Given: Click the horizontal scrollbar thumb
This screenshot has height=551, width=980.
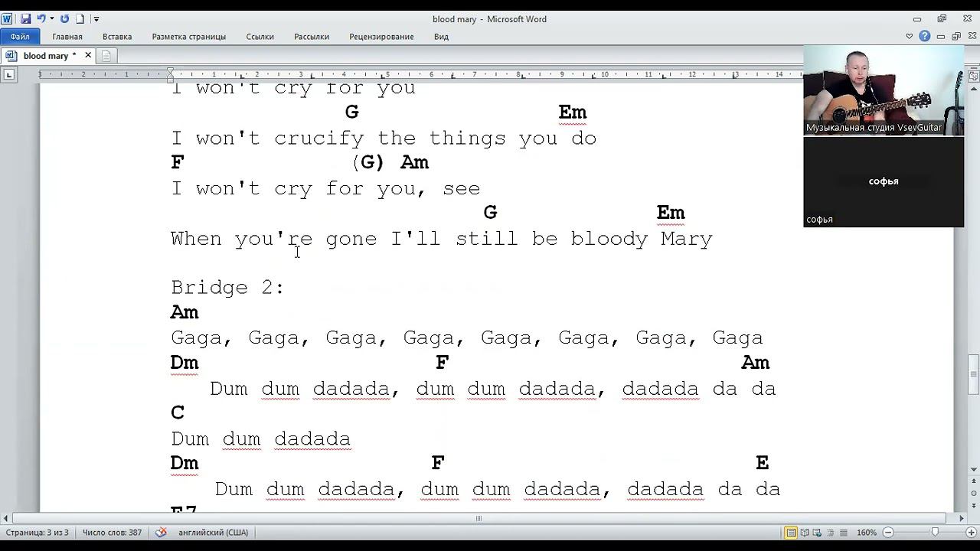Looking at the screenshot, I should tap(479, 518).
